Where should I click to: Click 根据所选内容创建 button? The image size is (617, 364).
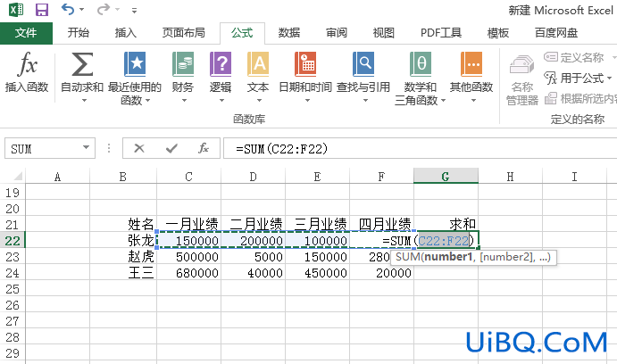click(580, 98)
